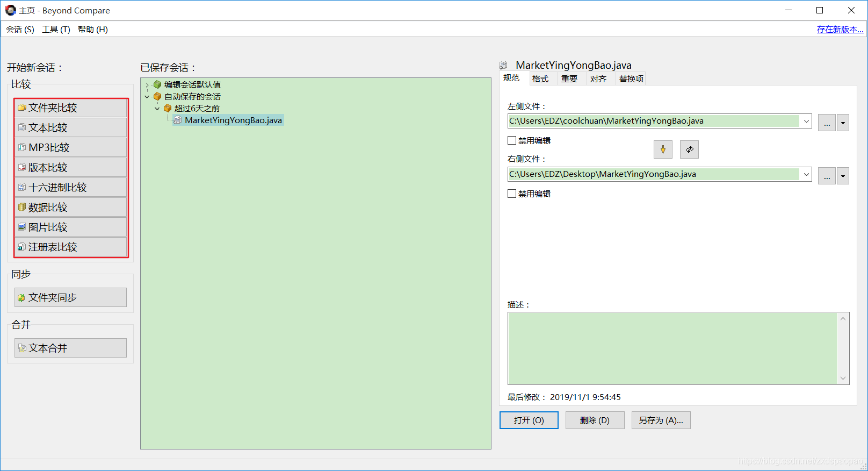Open right file path history dropdown
The image size is (868, 471).
pos(806,174)
